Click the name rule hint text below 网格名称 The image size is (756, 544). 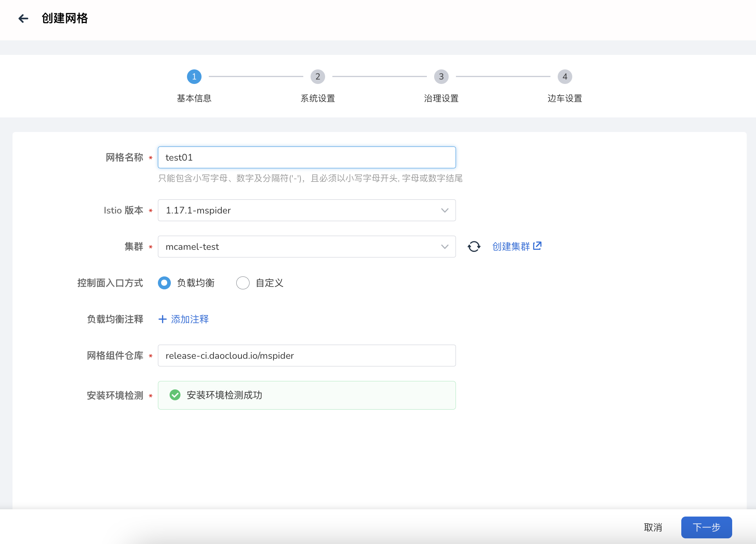(310, 178)
